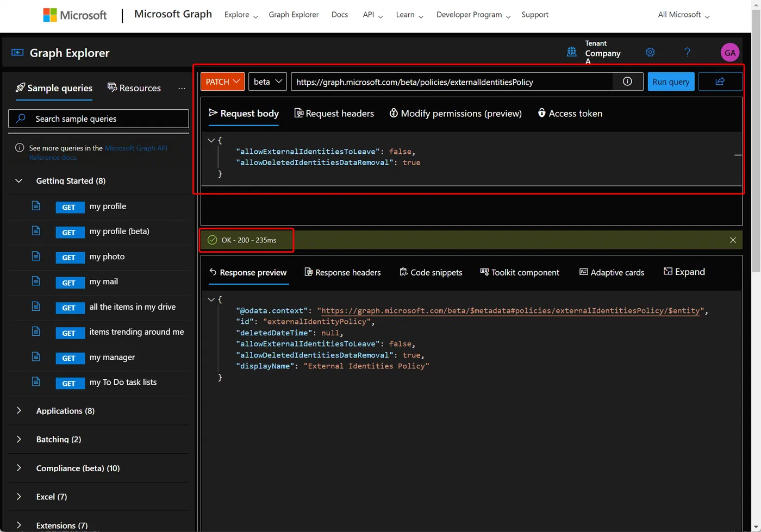The height and width of the screenshot is (532, 761).
Task: Click the Run query button
Action: (x=671, y=82)
